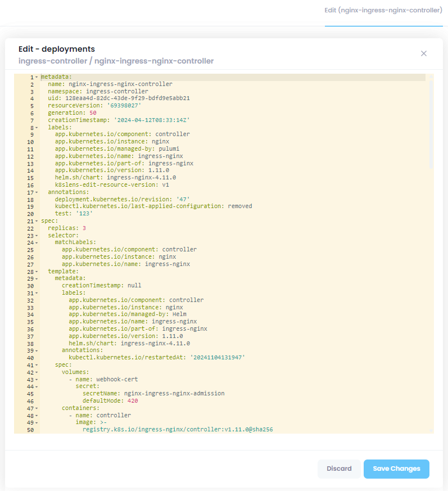Viewport: 448px width, 491px height.
Task: Close the Edit deployments dialog
Action: [x=424, y=53]
